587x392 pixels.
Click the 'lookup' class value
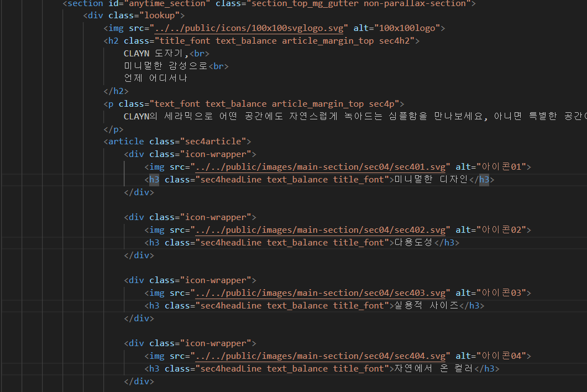click(x=160, y=15)
